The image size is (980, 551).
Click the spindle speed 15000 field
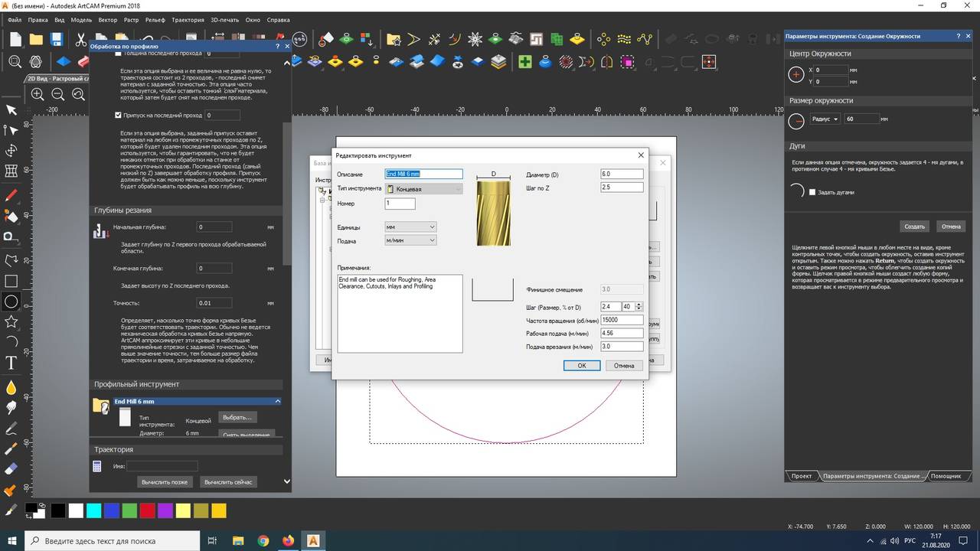coord(622,321)
